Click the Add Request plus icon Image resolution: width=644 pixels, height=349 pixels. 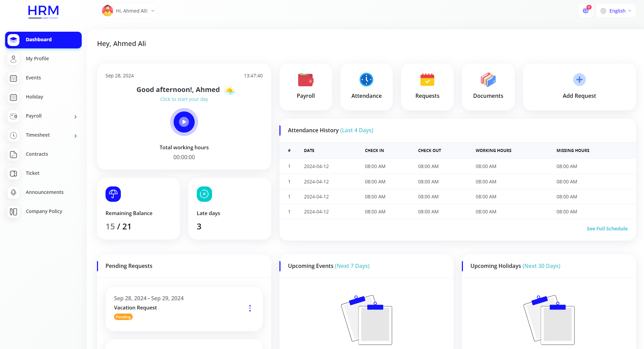click(579, 80)
